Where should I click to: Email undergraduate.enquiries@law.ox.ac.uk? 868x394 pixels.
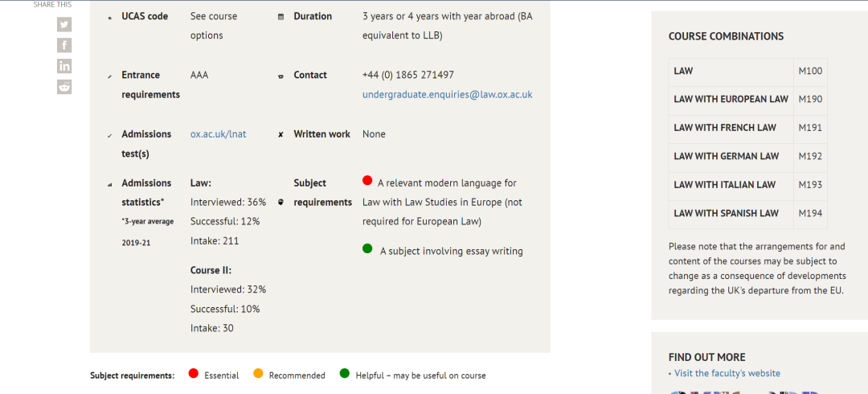pyautogui.click(x=448, y=95)
